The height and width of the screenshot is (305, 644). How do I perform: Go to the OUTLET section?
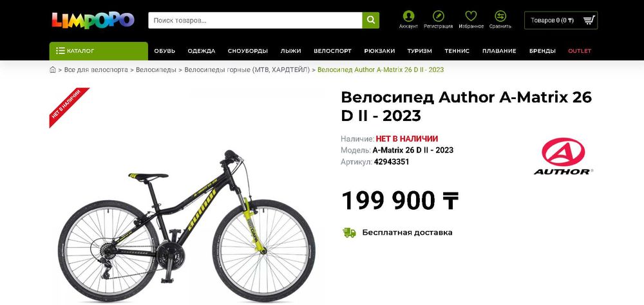580,51
